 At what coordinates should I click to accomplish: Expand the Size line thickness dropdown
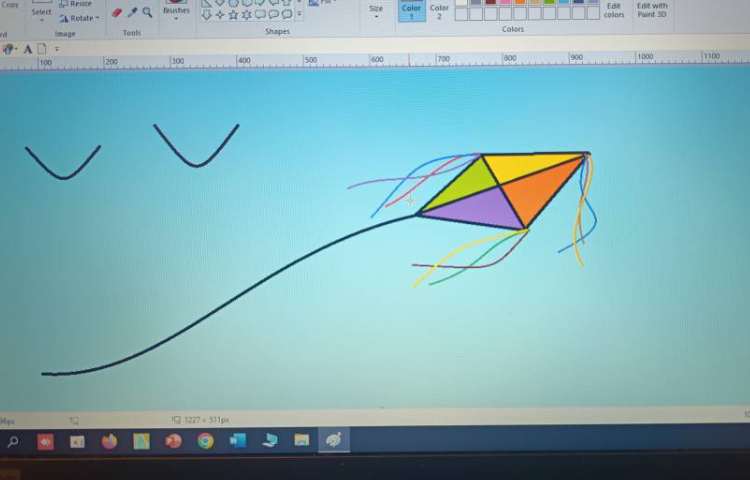coord(376,16)
